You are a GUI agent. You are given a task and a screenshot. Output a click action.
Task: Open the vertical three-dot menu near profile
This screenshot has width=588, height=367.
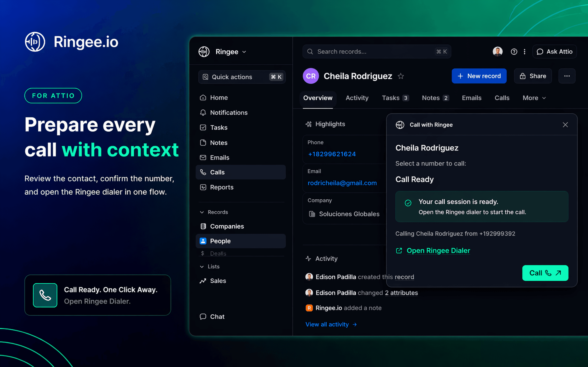524,52
